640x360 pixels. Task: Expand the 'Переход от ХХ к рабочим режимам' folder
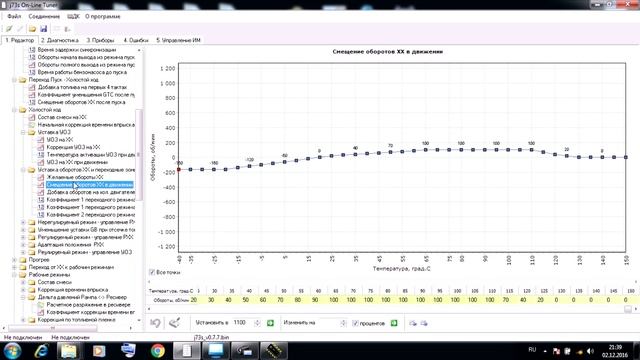tap(14, 267)
